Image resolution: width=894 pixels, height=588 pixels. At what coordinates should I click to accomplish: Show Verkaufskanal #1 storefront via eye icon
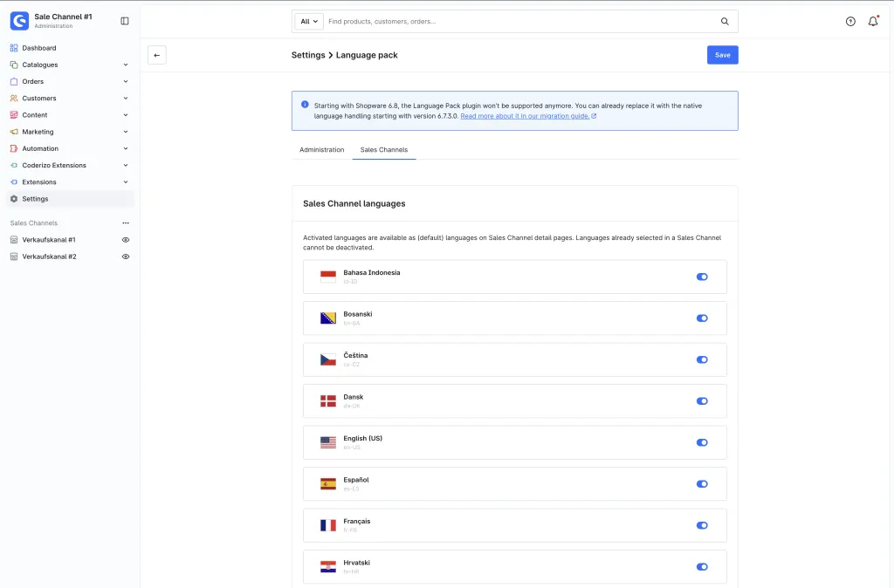pyautogui.click(x=126, y=240)
